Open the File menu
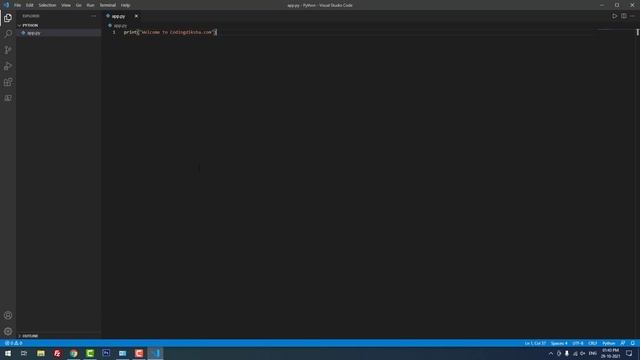 click(18, 5)
